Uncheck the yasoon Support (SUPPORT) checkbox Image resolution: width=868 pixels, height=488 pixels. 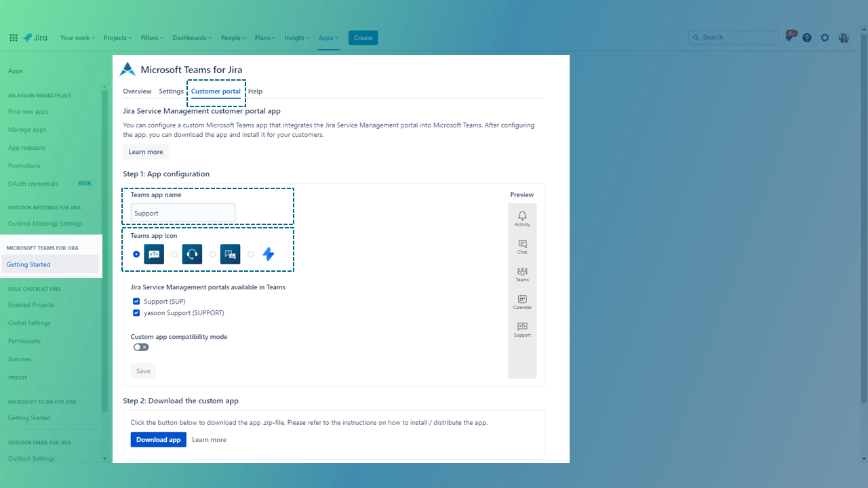point(137,313)
